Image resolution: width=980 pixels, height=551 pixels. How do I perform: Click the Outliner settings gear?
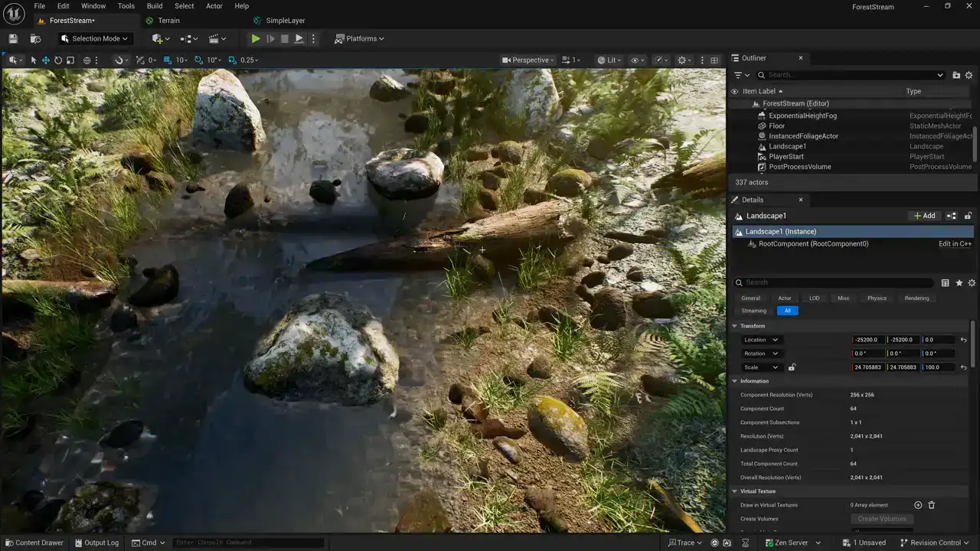point(969,75)
